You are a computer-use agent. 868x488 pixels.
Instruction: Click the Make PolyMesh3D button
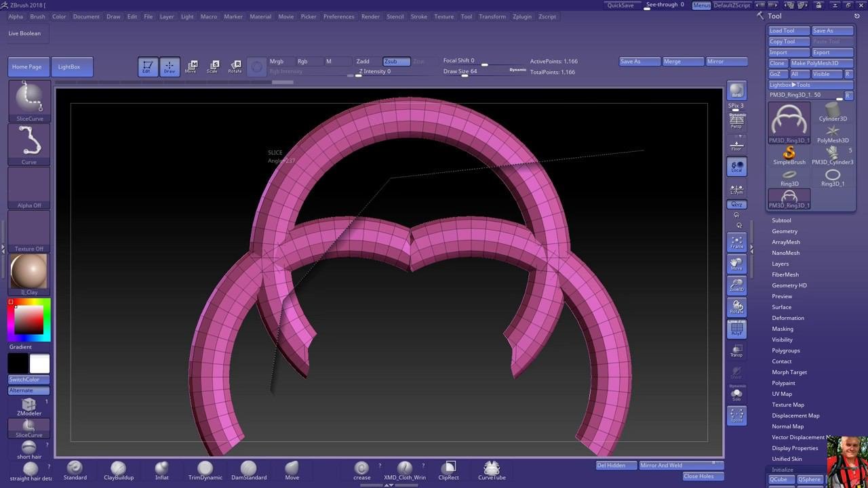click(821, 63)
